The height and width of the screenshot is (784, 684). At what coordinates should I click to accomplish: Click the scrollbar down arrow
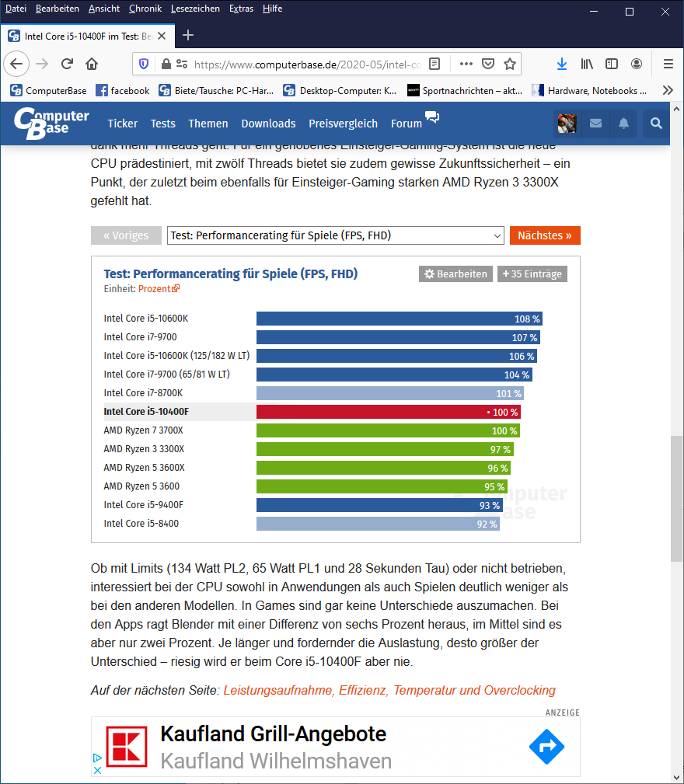(676, 778)
